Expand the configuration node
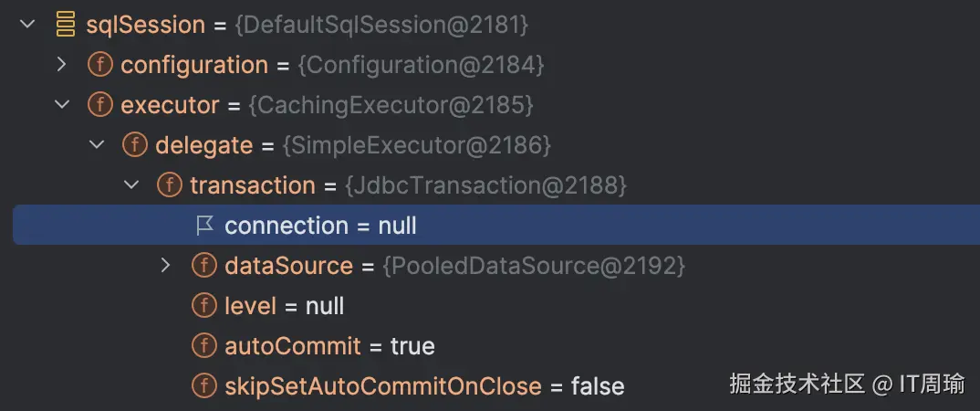The height and width of the screenshot is (411, 980). (x=62, y=65)
